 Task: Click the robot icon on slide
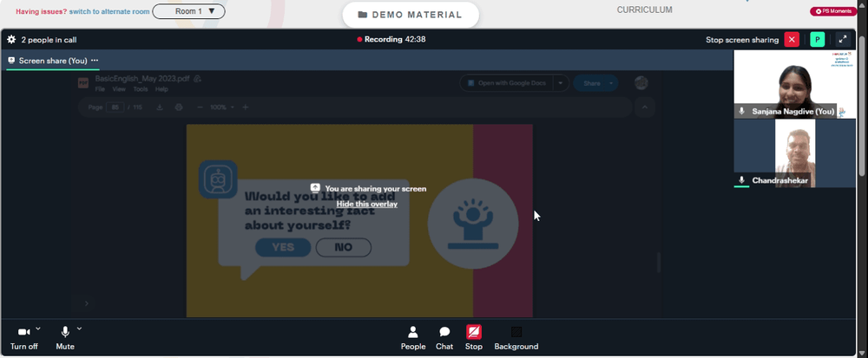[218, 179]
